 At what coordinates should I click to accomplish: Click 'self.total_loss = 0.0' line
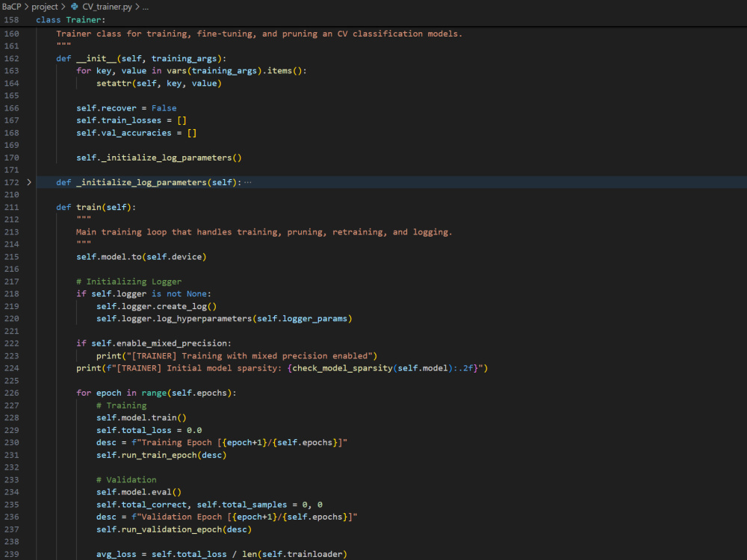pyautogui.click(x=149, y=430)
